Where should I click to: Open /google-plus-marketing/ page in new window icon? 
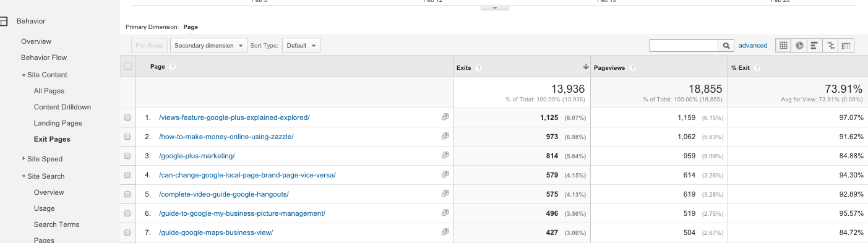point(444,155)
